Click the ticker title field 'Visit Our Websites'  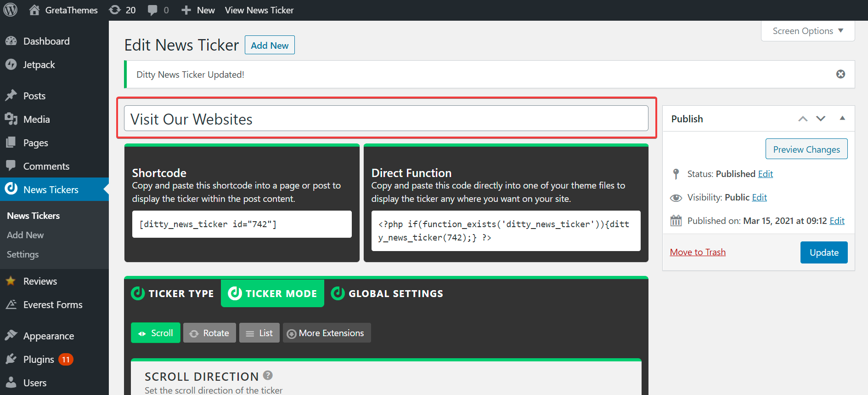(386, 119)
